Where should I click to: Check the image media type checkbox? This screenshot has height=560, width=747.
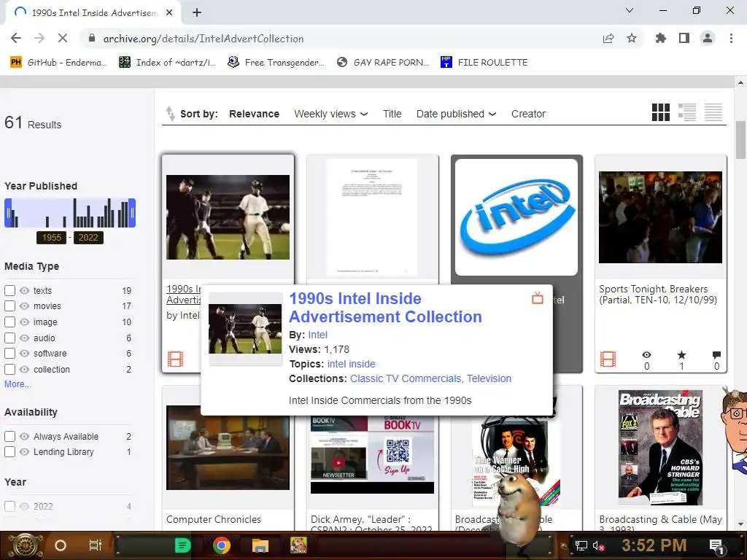pos(9,322)
